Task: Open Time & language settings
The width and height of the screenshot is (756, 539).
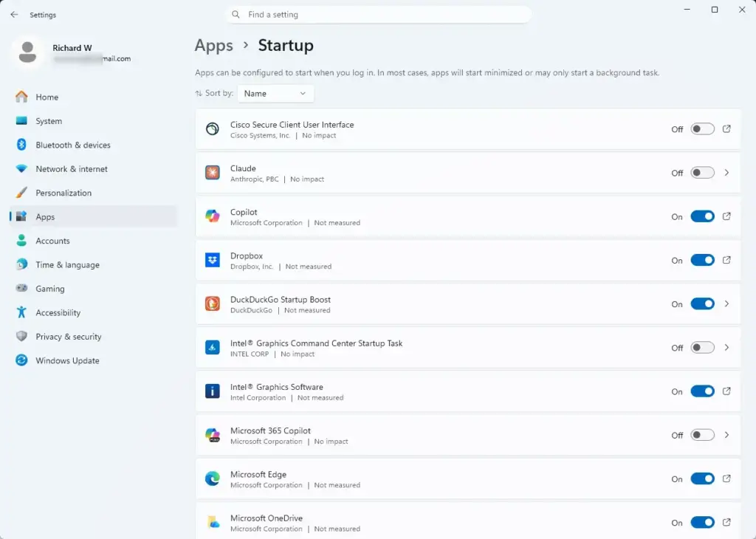Action: (x=93, y=264)
